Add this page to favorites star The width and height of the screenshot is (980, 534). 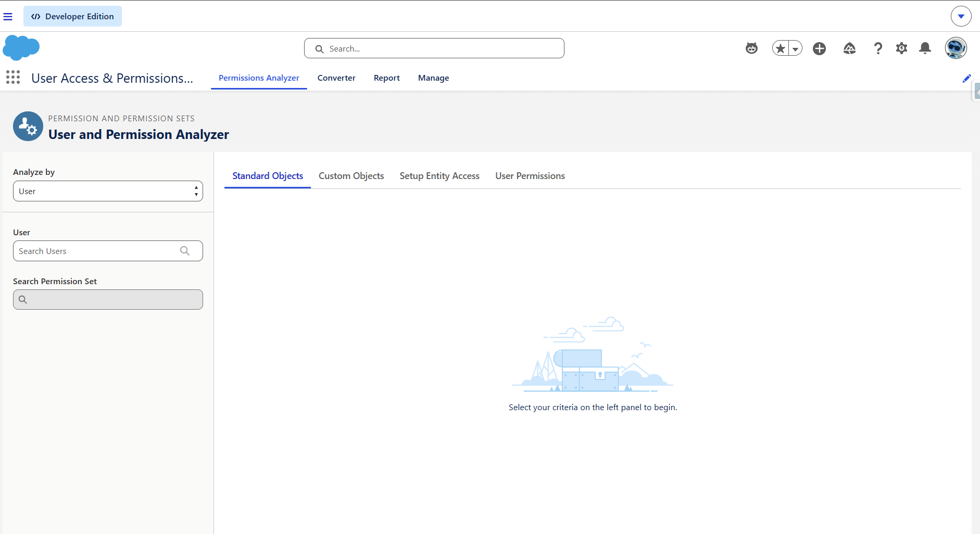(x=780, y=48)
